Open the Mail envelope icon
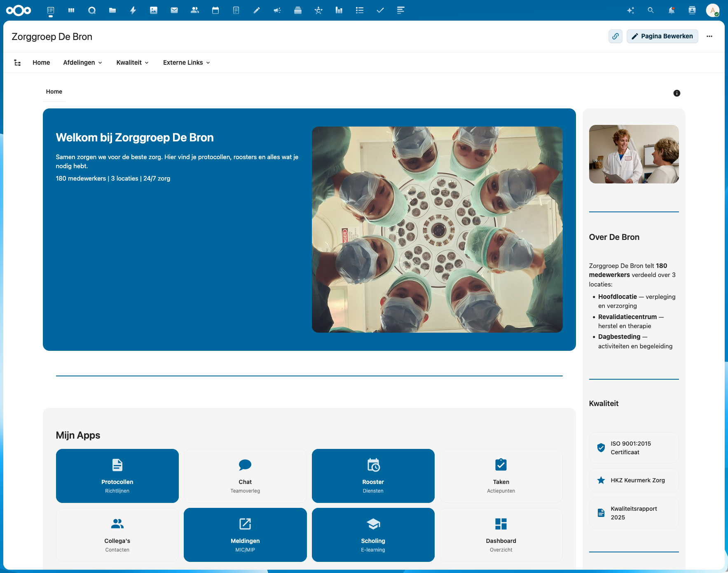728x573 pixels. click(x=174, y=10)
